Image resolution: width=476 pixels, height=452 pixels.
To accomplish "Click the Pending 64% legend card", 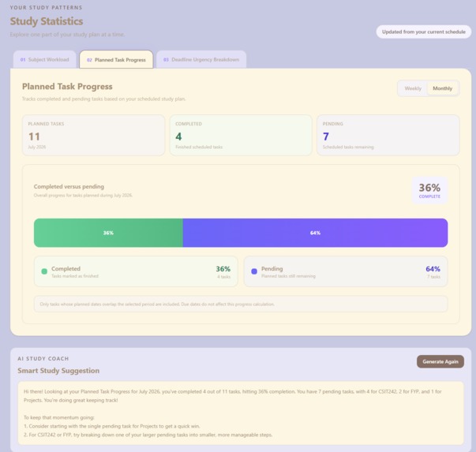I will pyautogui.click(x=346, y=271).
